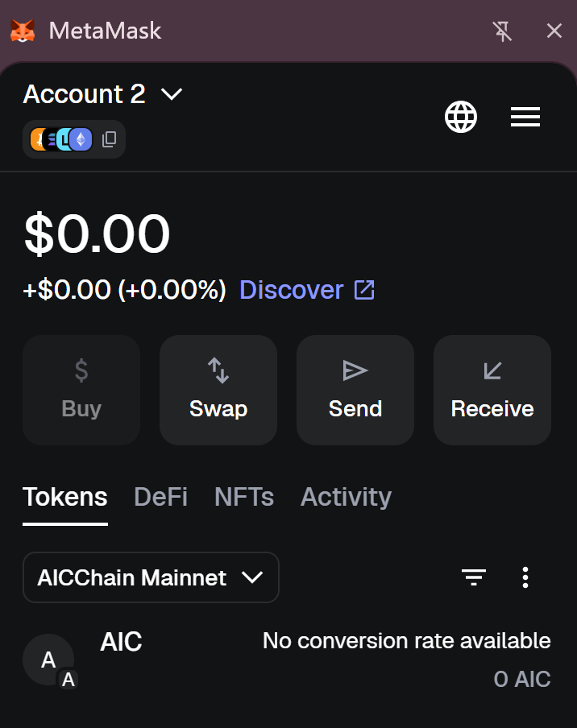View the Activity tab

[346, 497]
